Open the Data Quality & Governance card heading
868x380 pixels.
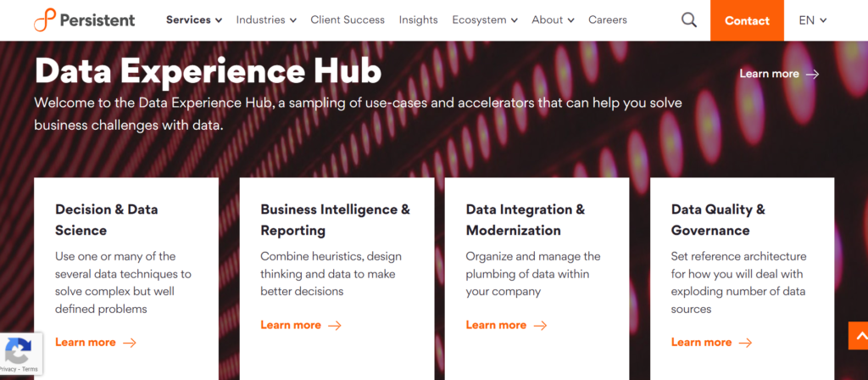[x=718, y=220]
